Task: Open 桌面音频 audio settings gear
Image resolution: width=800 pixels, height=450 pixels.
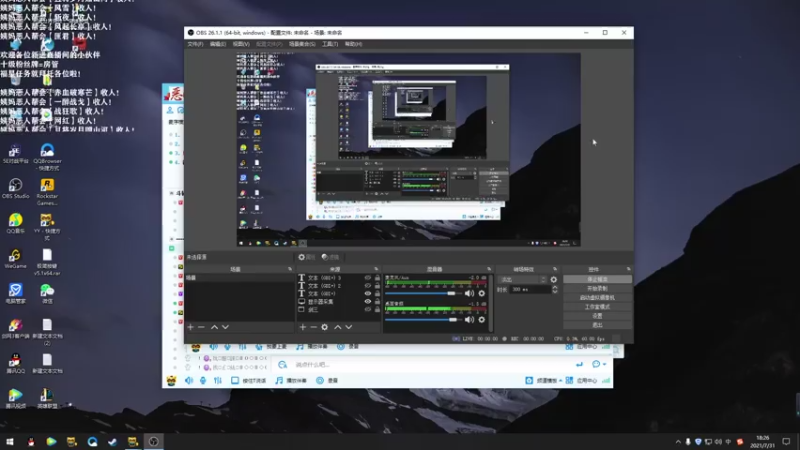Action: coord(482,320)
